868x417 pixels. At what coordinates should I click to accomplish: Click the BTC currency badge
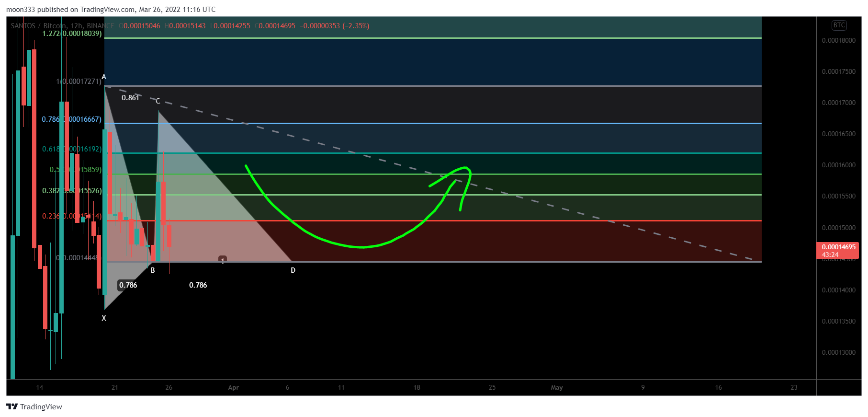pos(839,25)
